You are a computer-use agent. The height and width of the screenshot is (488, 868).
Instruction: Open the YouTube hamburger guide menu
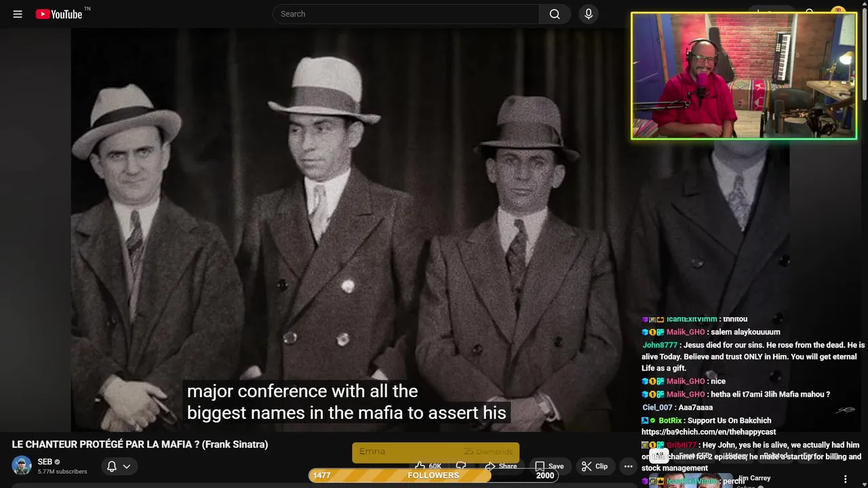coord(18,14)
